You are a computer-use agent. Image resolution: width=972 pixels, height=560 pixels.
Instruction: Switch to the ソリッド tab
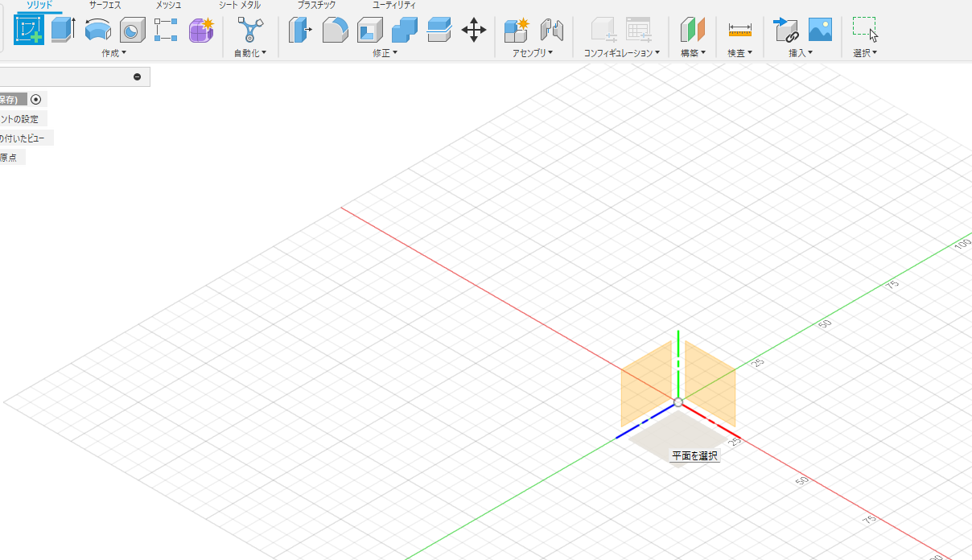(39, 6)
